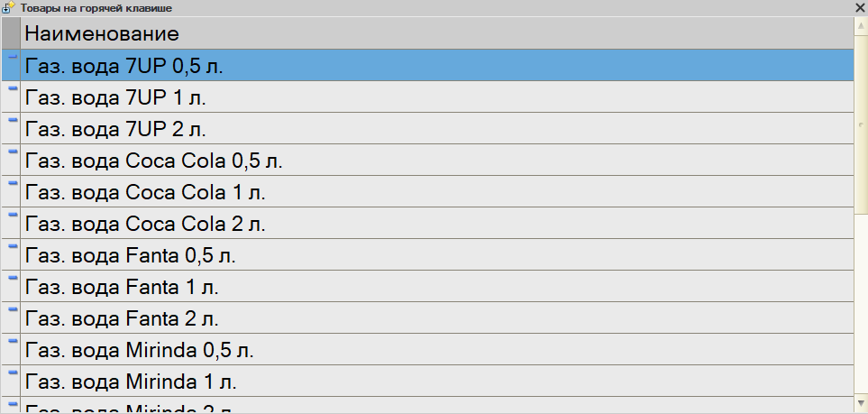Click the window title bar icon
The width and height of the screenshot is (868, 414).
pos(9,7)
